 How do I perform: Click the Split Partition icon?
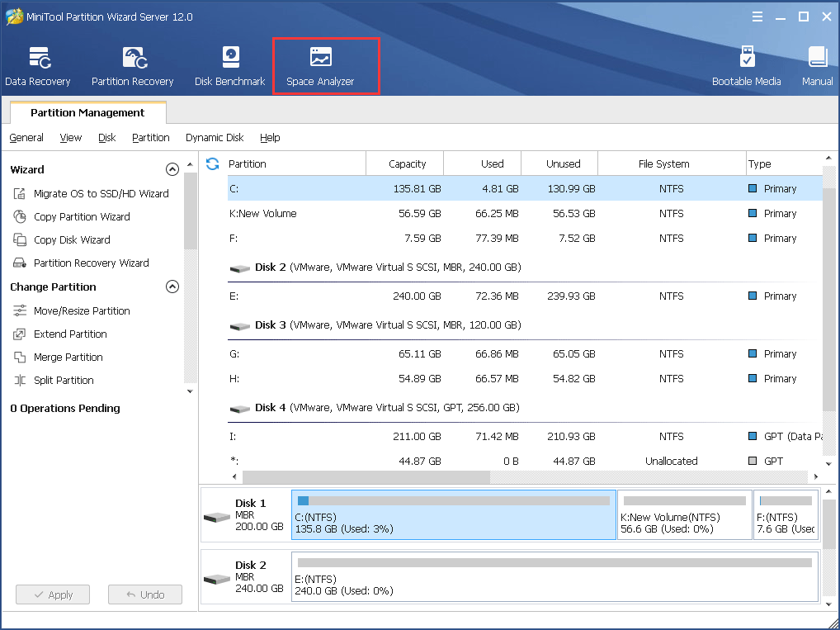tap(19, 380)
